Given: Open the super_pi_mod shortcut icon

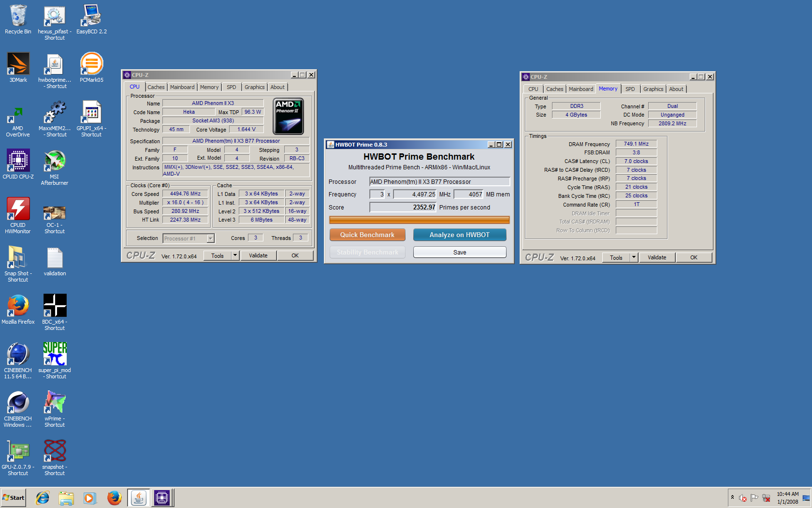Looking at the screenshot, I should (x=55, y=361).
